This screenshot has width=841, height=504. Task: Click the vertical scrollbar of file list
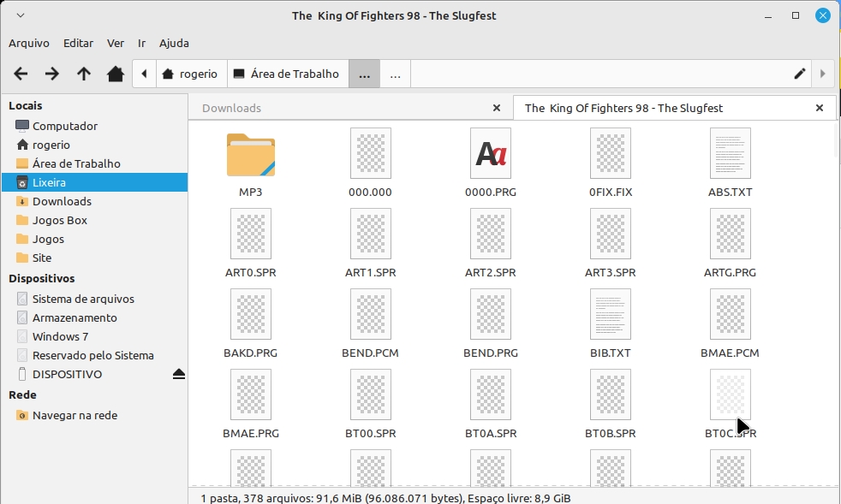pyautogui.click(x=836, y=141)
